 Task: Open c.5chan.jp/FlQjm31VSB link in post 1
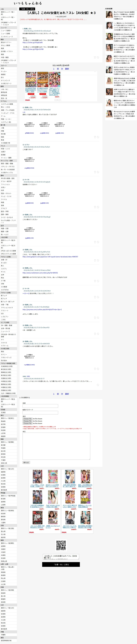pyautogui.click(x=33, y=49)
